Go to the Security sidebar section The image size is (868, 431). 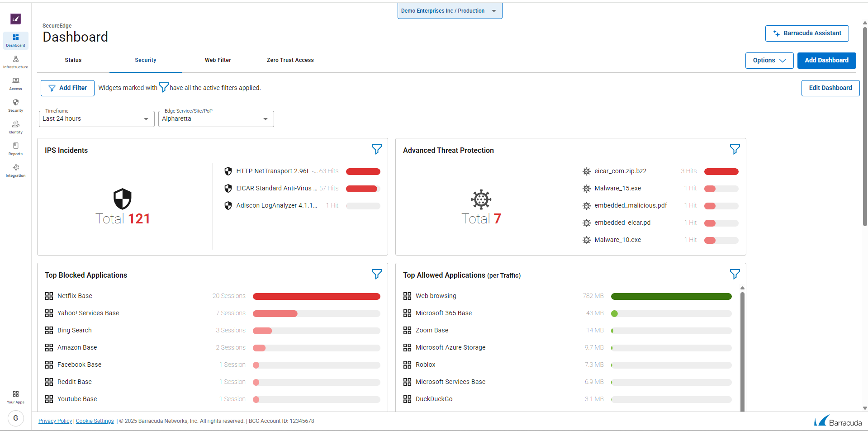point(15,106)
